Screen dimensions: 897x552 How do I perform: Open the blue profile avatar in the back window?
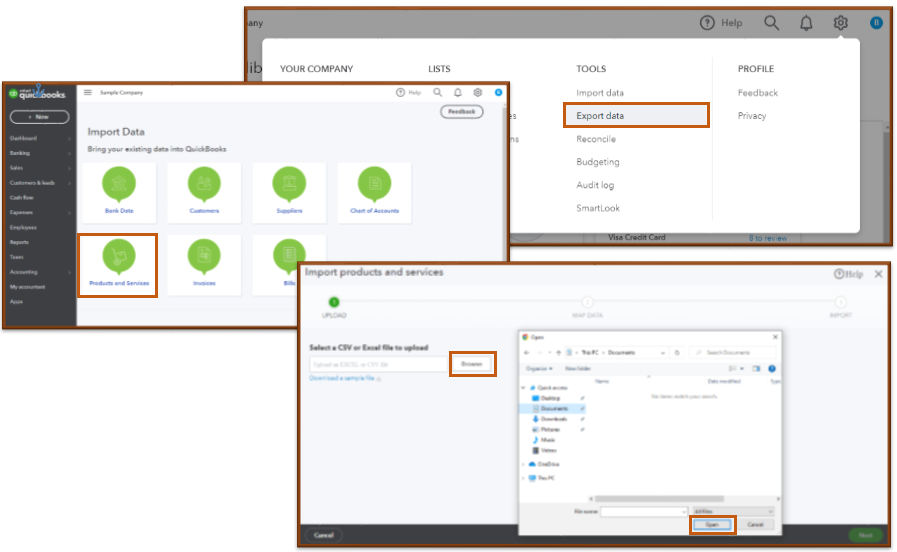point(876,23)
